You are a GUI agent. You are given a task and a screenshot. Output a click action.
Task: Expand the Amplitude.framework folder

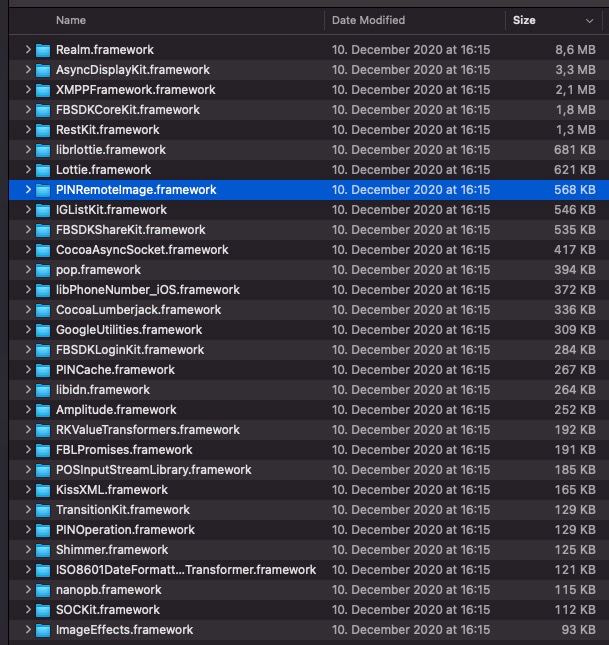pyautogui.click(x=28, y=410)
